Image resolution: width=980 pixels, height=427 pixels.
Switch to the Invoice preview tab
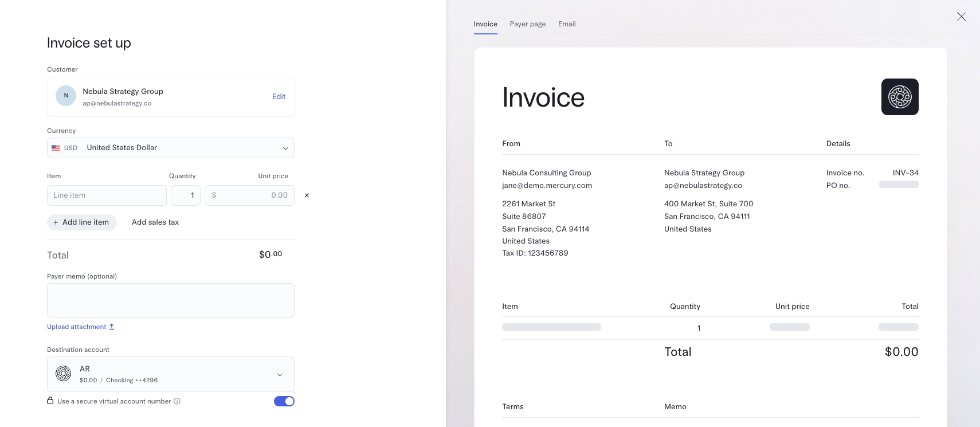tap(485, 24)
